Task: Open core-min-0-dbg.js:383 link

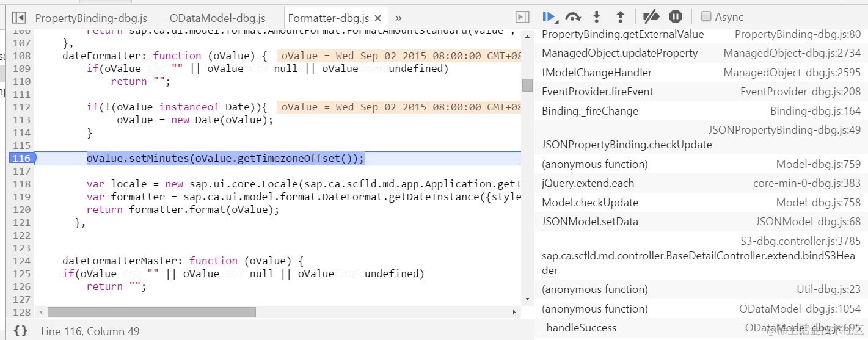Action: coord(806,183)
